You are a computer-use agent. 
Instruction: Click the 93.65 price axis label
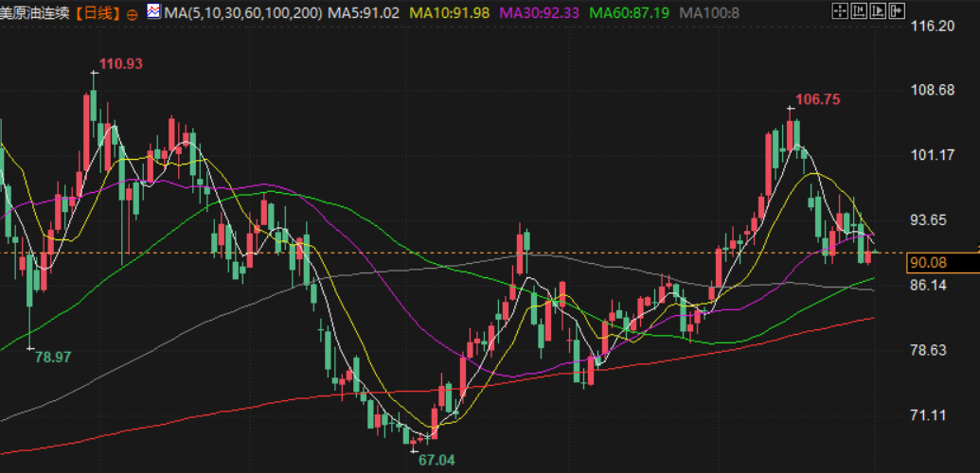[x=930, y=219]
